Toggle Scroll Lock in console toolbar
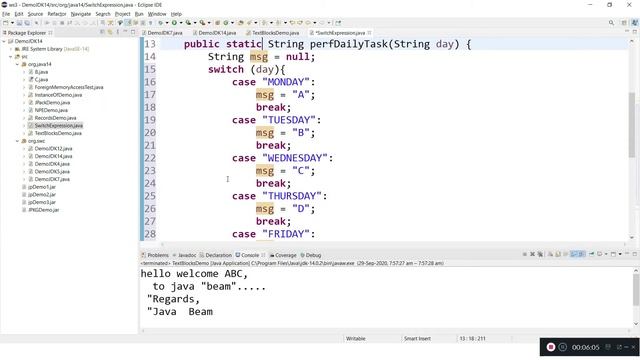The image size is (640, 360). [558, 254]
